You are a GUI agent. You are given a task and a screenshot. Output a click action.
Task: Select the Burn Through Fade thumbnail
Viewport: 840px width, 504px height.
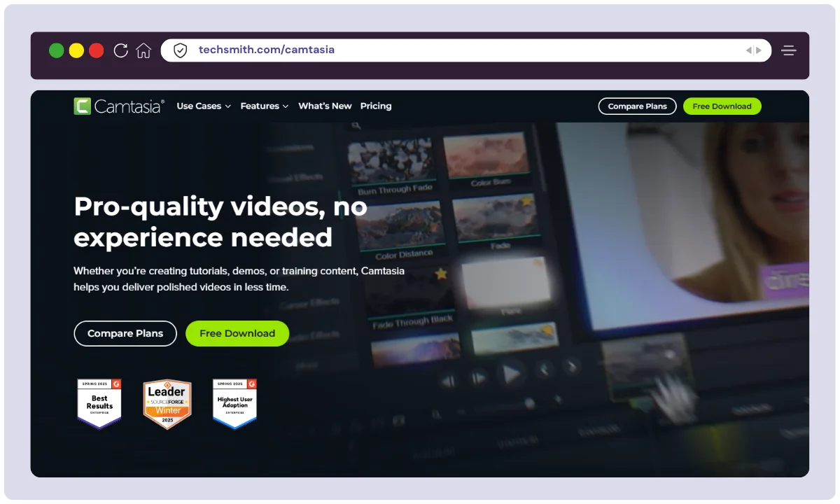tap(391, 164)
